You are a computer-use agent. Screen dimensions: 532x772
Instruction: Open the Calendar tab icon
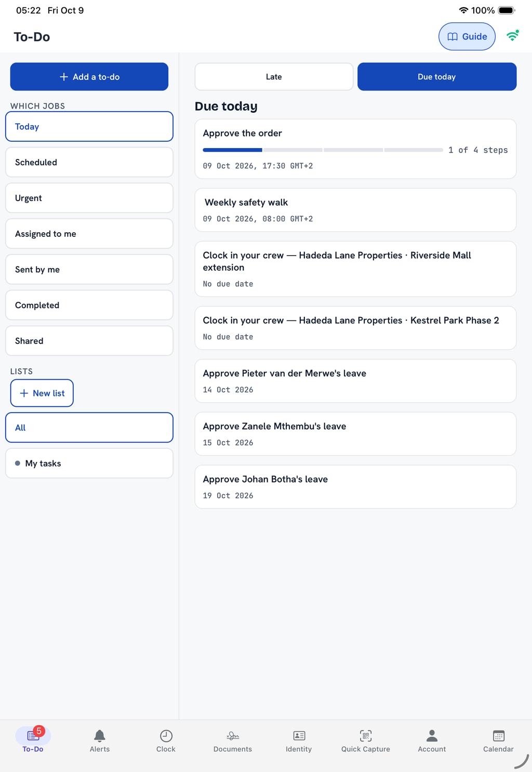click(499, 735)
